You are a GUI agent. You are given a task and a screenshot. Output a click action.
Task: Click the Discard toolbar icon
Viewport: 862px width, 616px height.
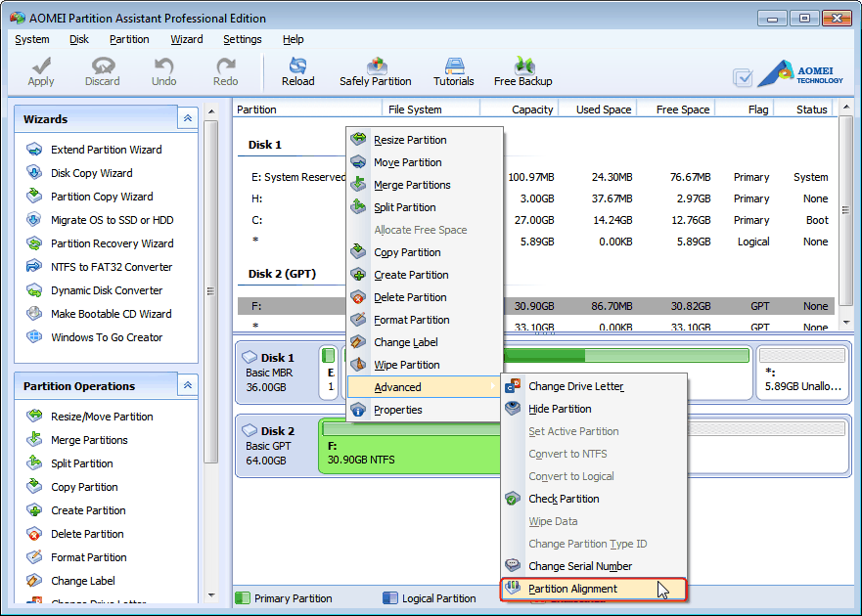[x=102, y=68]
